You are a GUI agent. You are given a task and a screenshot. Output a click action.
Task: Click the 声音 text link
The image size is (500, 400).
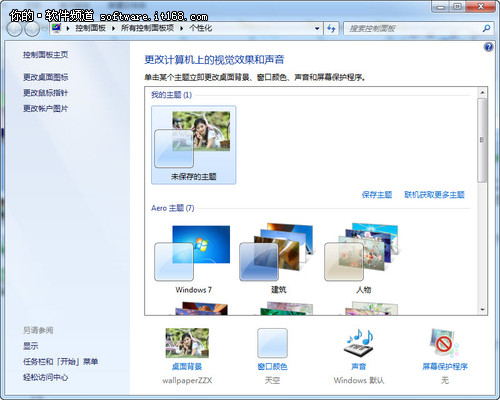coord(359,367)
